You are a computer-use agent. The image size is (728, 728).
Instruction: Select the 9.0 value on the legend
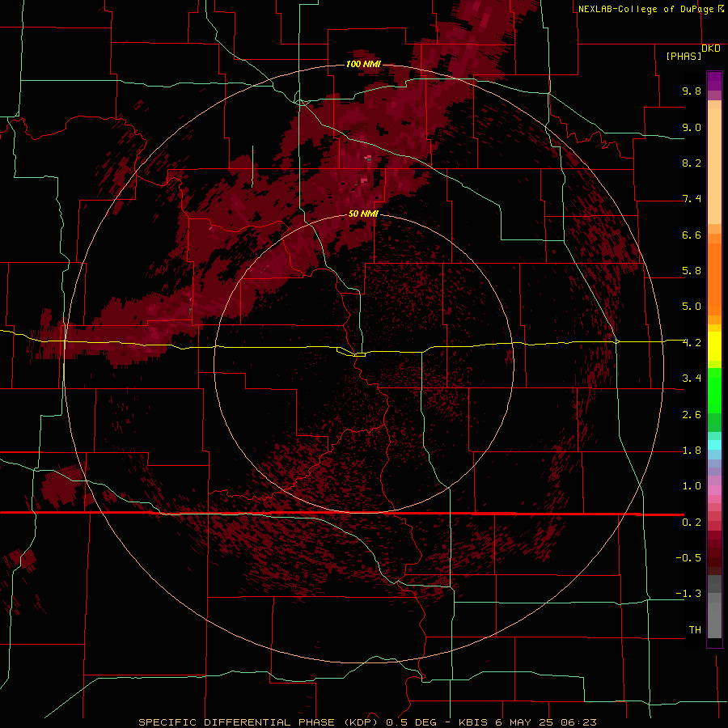pos(692,127)
